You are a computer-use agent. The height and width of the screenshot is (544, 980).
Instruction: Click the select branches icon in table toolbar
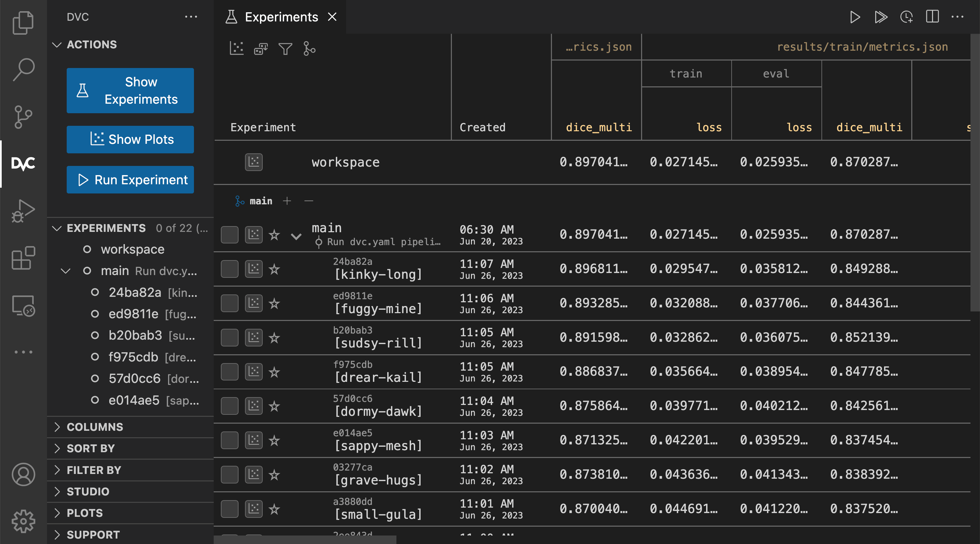coord(309,49)
